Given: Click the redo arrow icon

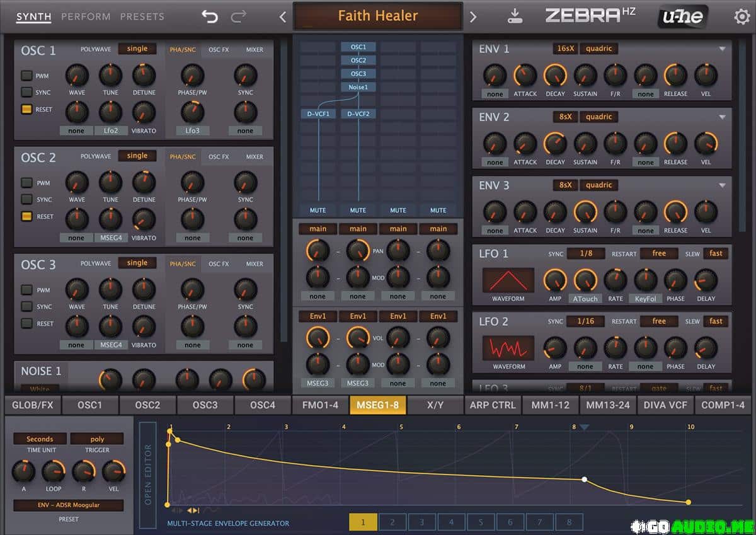Looking at the screenshot, I should click(239, 16).
